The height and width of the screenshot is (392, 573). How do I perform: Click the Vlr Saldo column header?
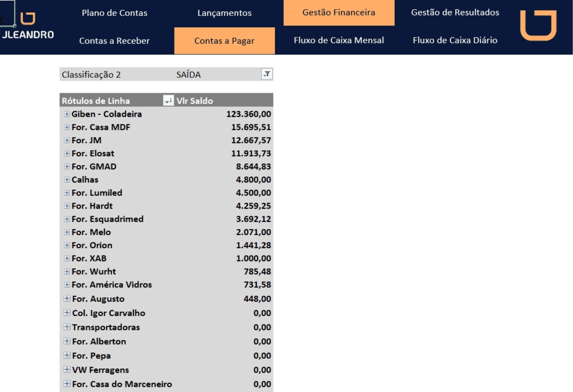click(195, 101)
